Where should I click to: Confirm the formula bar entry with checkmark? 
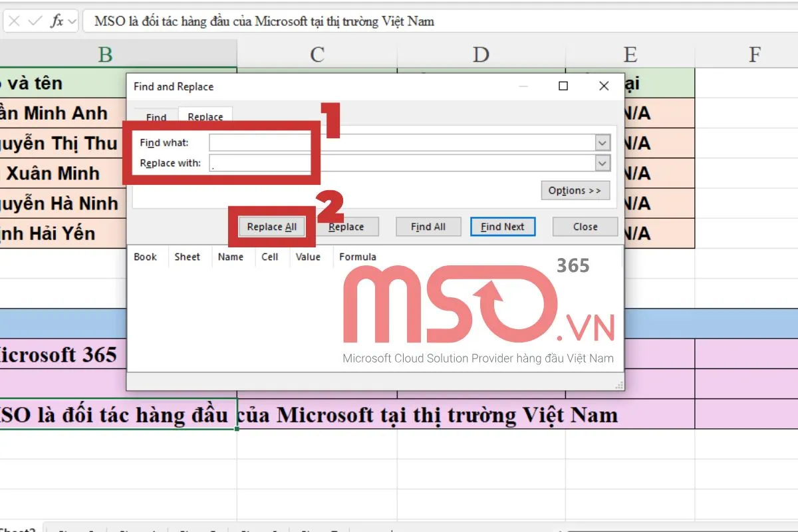36,21
